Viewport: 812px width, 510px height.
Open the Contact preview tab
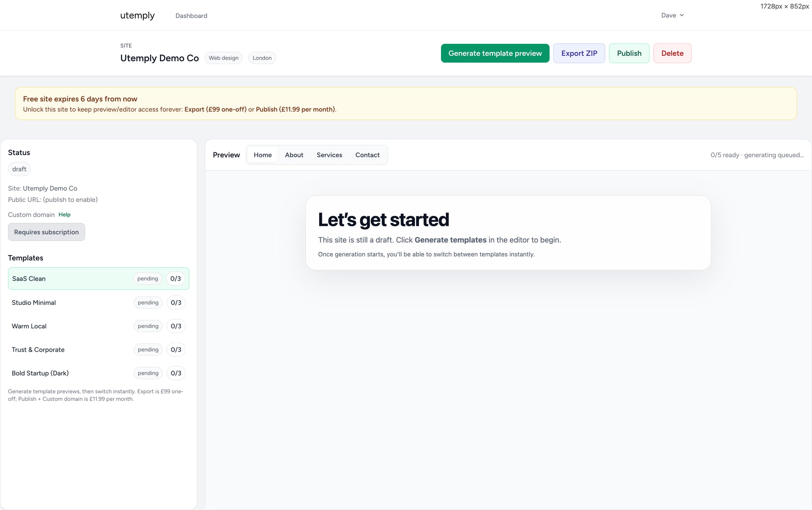coord(367,155)
